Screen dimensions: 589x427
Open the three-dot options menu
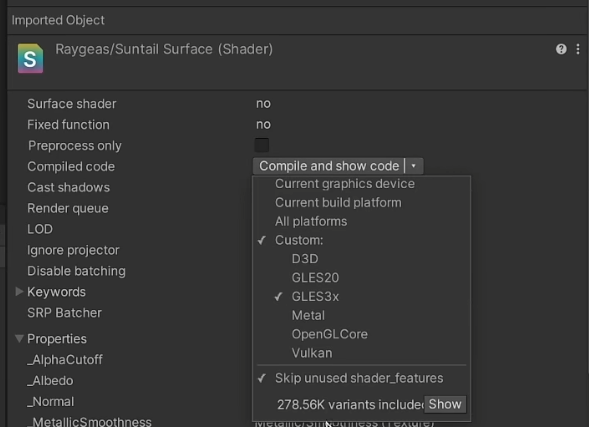click(x=578, y=49)
